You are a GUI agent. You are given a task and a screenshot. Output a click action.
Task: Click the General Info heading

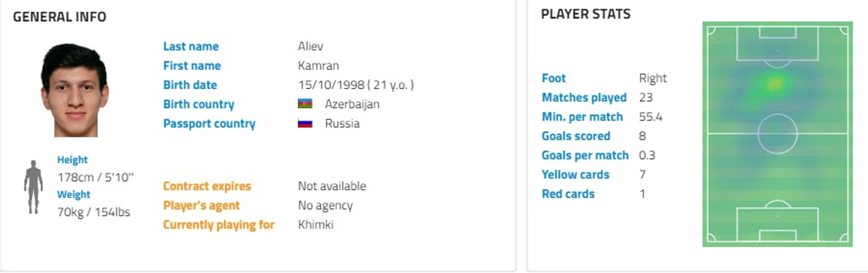(x=59, y=17)
